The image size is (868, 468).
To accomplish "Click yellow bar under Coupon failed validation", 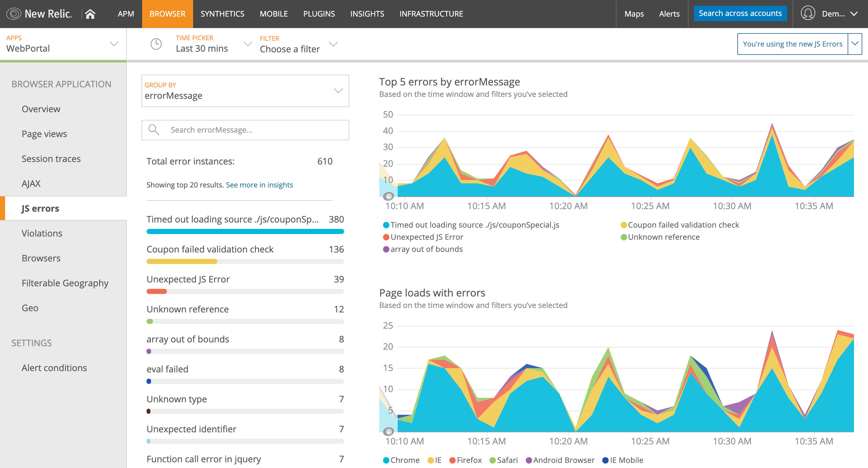I will click(x=182, y=261).
